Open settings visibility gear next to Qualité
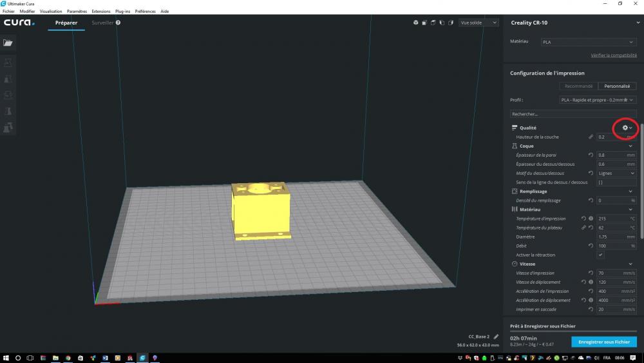The image size is (644, 363). click(625, 128)
